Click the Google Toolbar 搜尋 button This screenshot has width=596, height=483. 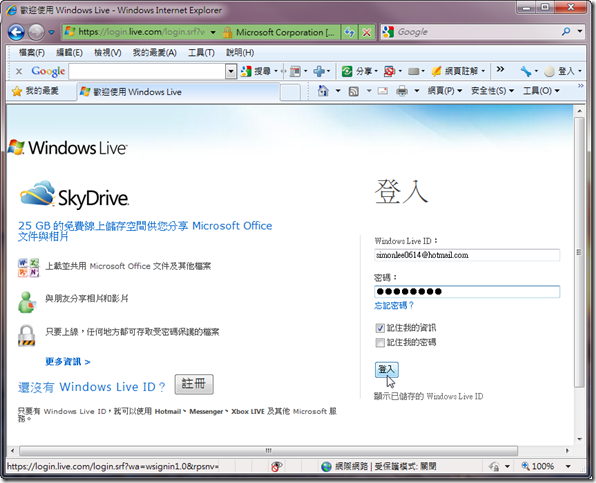[256, 71]
